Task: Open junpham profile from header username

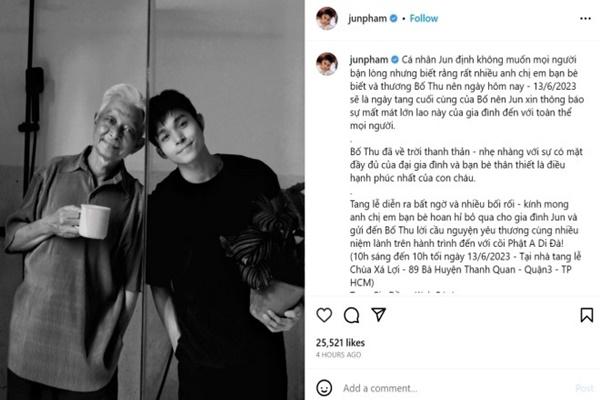Action: (x=367, y=18)
